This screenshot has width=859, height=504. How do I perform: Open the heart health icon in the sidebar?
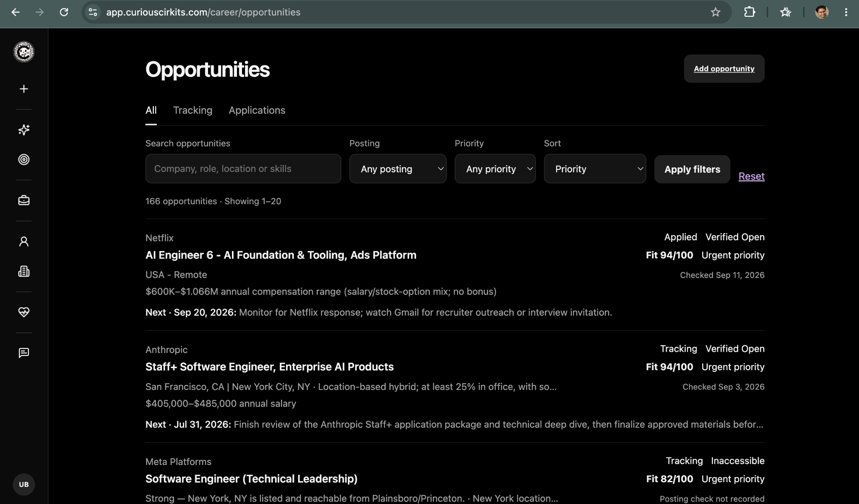click(x=24, y=312)
